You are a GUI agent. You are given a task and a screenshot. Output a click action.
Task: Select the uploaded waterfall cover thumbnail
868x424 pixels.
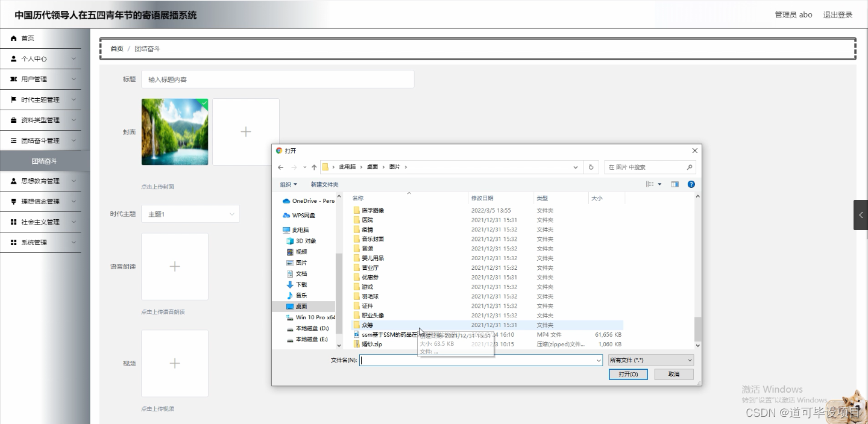175,132
